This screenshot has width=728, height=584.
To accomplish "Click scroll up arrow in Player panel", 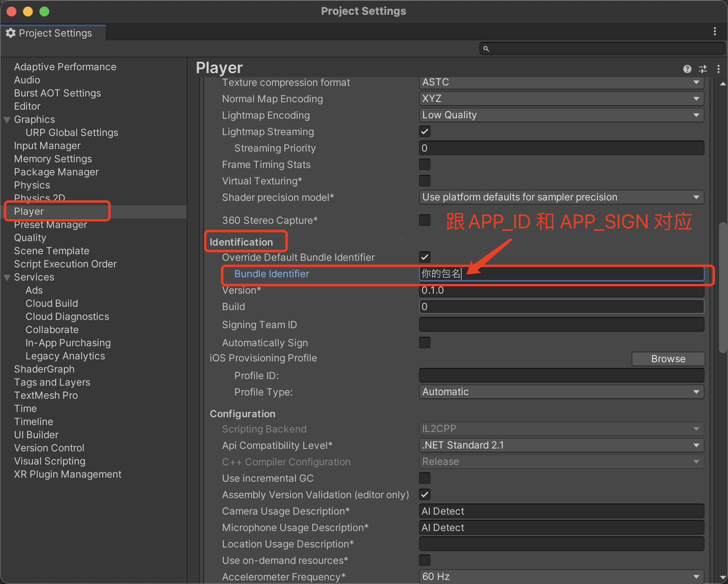I will (x=723, y=84).
